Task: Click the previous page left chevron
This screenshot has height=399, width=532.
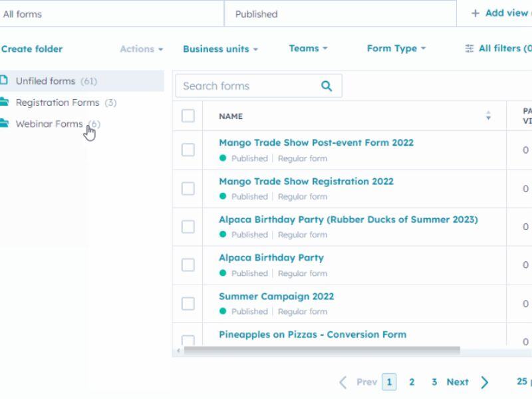Action: coord(343,382)
